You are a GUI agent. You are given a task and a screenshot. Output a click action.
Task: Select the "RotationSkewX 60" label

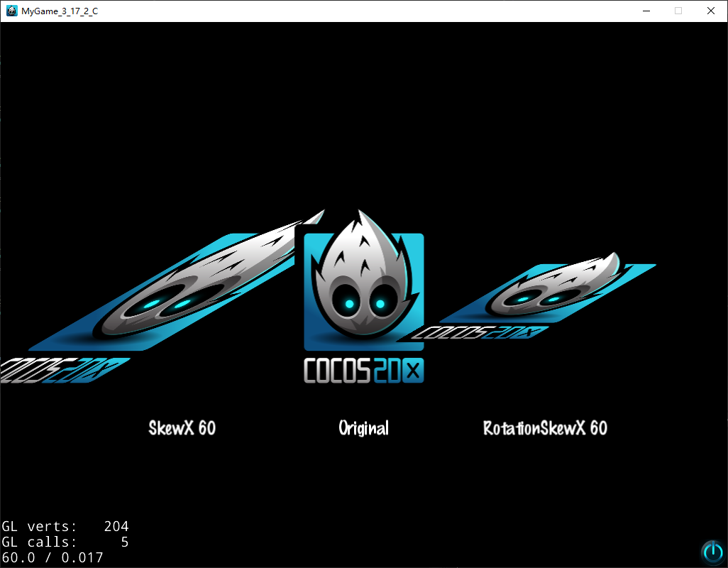[x=545, y=427]
